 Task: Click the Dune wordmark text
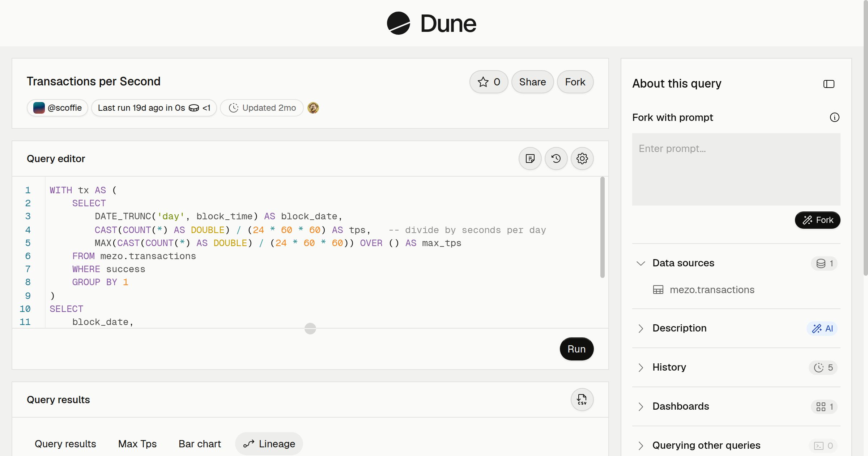448,24
